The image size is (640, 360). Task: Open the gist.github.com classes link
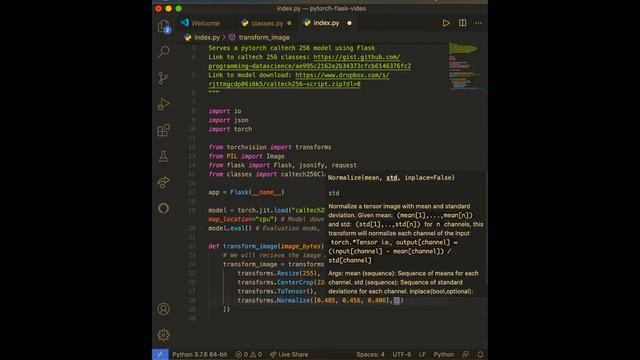click(x=310, y=62)
